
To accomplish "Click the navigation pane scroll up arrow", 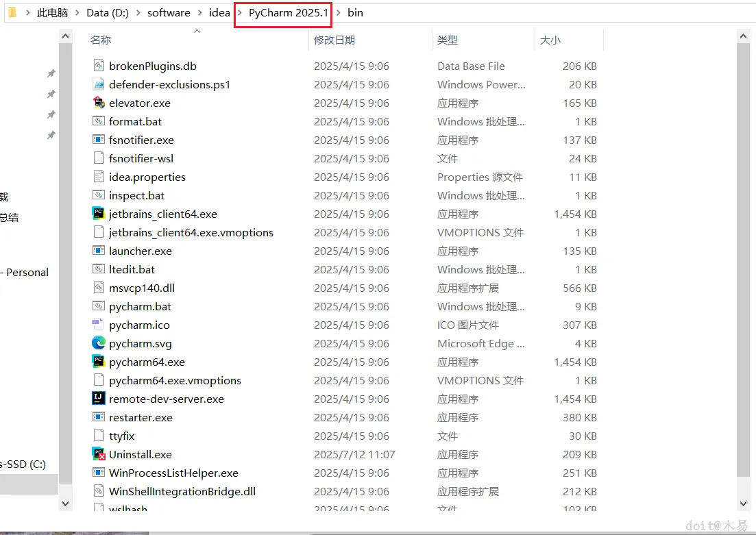I will click(66, 36).
